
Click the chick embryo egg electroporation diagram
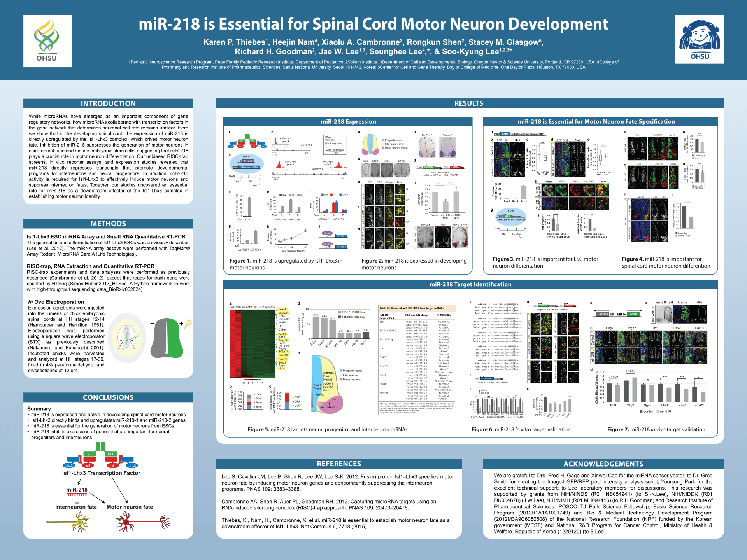(127, 338)
